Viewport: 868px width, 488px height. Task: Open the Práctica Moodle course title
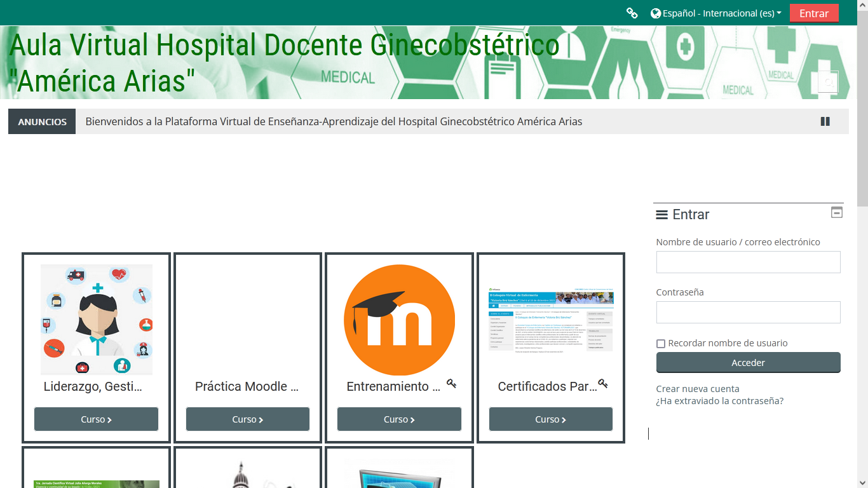click(x=247, y=386)
